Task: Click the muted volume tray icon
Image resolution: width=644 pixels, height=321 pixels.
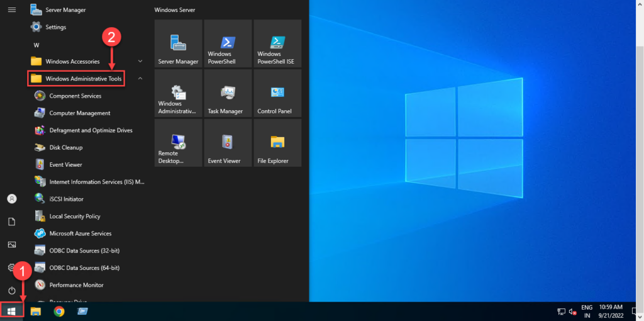Action: [572, 312]
